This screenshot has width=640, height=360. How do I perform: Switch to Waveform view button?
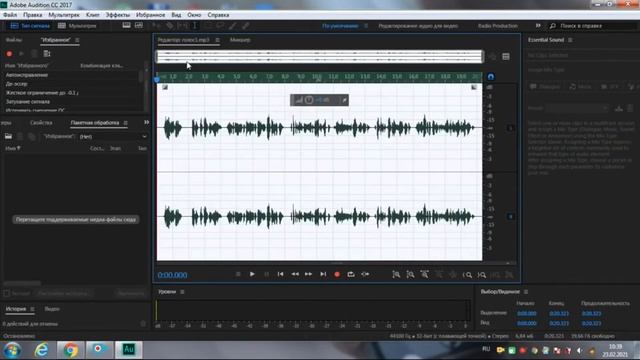30,26
